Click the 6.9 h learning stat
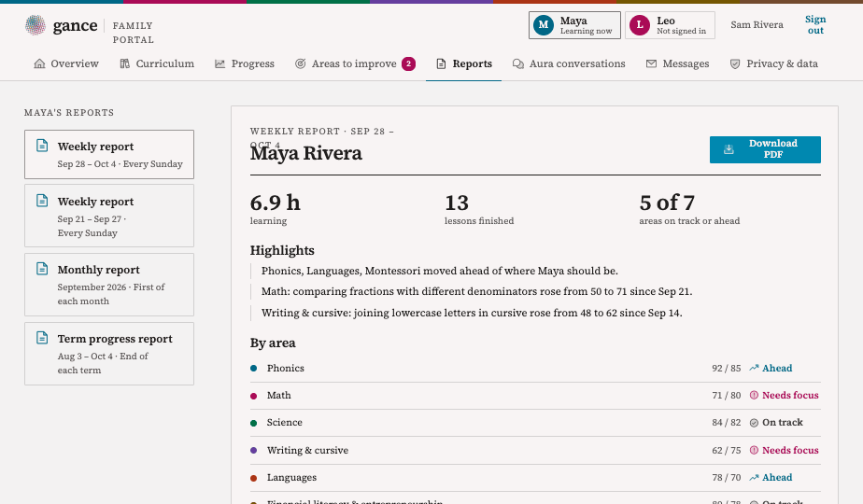 [276, 209]
